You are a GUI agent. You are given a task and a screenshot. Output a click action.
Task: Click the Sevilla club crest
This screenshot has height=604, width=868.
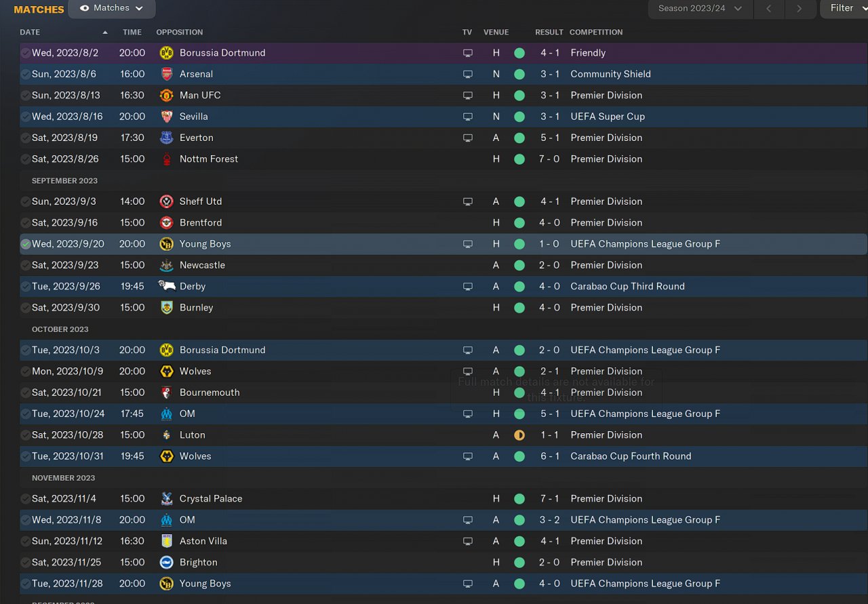coord(166,117)
